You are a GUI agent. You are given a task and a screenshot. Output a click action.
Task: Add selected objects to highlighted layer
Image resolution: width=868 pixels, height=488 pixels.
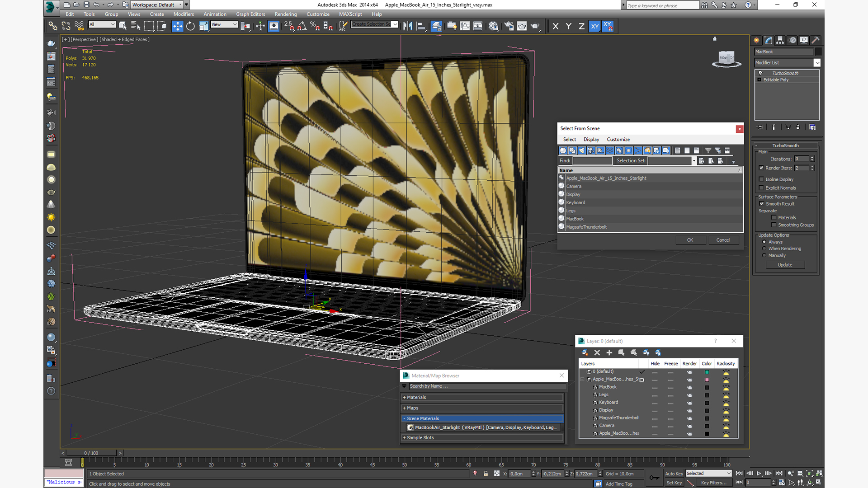tap(609, 352)
